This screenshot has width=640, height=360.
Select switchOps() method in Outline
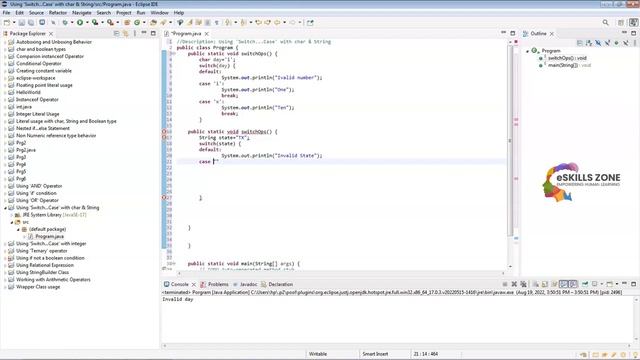click(x=567, y=58)
